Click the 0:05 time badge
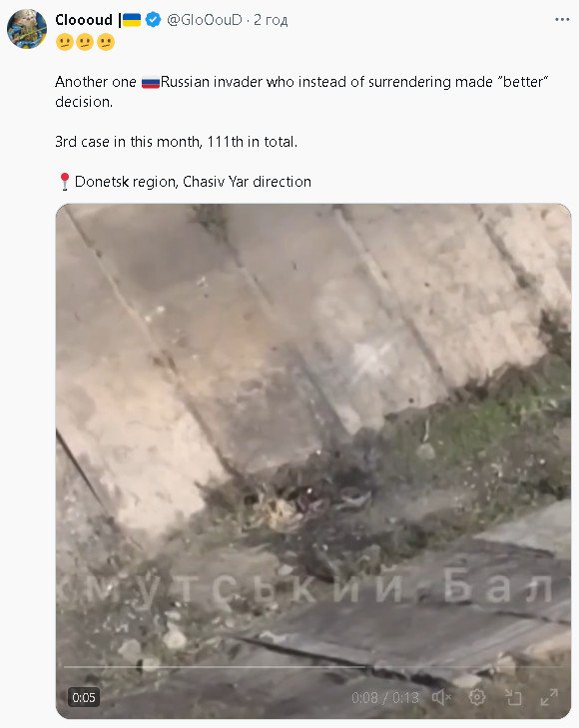Image resolution: width=579 pixels, height=728 pixels. coord(84,697)
